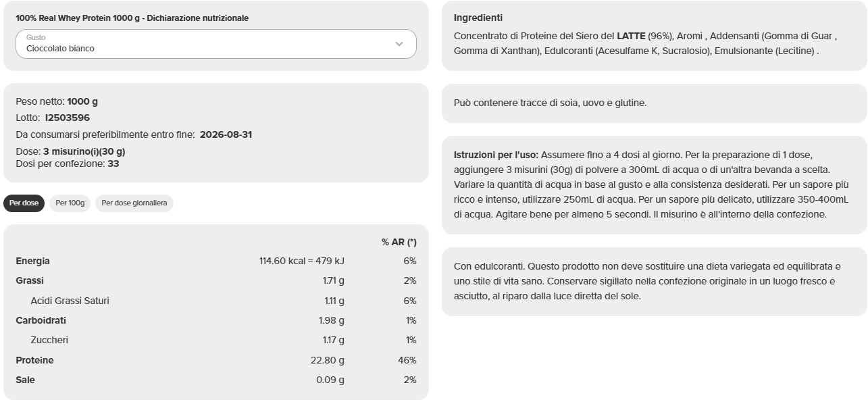This screenshot has width=868, height=402.
Task: Click the edulcoranti storage advice paragraph
Action: (648, 281)
